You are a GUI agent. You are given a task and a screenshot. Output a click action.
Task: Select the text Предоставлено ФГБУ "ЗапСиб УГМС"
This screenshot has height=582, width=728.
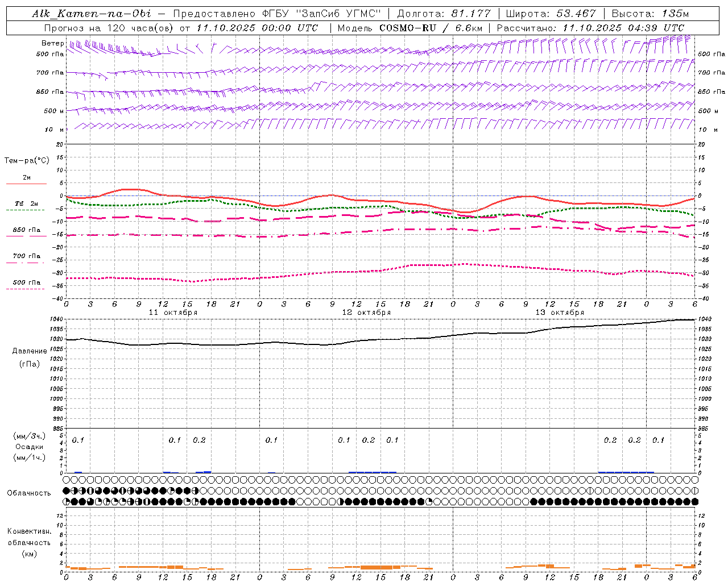[x=277, y=14]
